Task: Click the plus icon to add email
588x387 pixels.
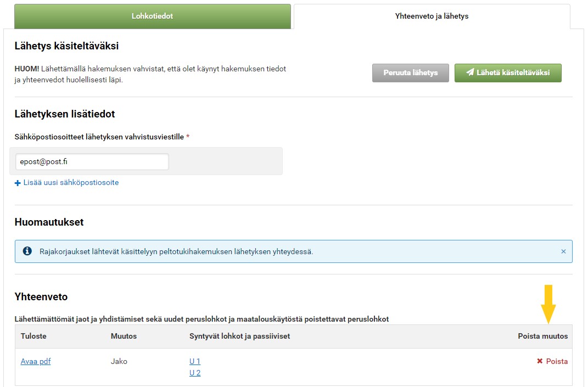Action: (18, 183)
